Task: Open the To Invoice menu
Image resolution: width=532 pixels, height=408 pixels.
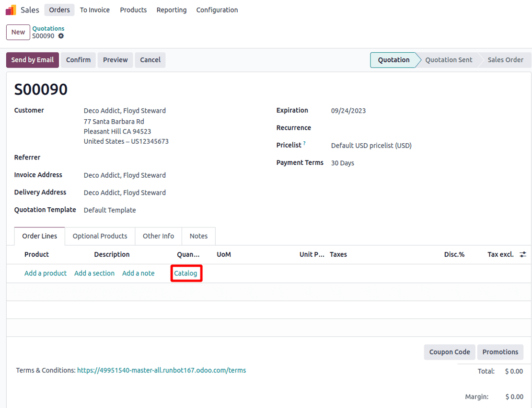Action: 94,10
